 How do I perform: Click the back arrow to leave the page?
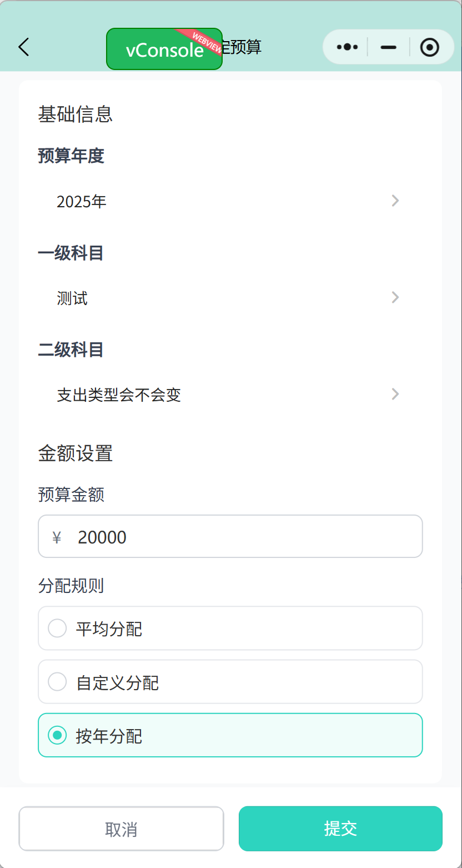pyautogui.click(x=23, y=47)
